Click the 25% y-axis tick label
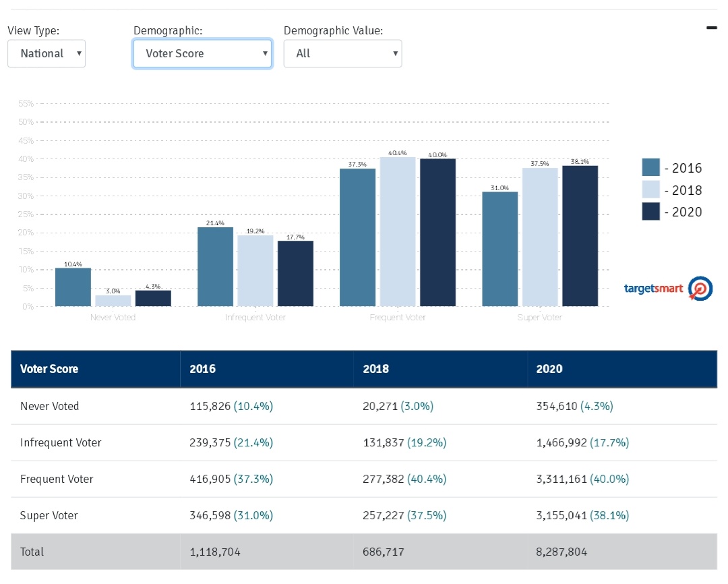This screenshot has width=728, height=584. pyautogui.click(x=26, y=214)
